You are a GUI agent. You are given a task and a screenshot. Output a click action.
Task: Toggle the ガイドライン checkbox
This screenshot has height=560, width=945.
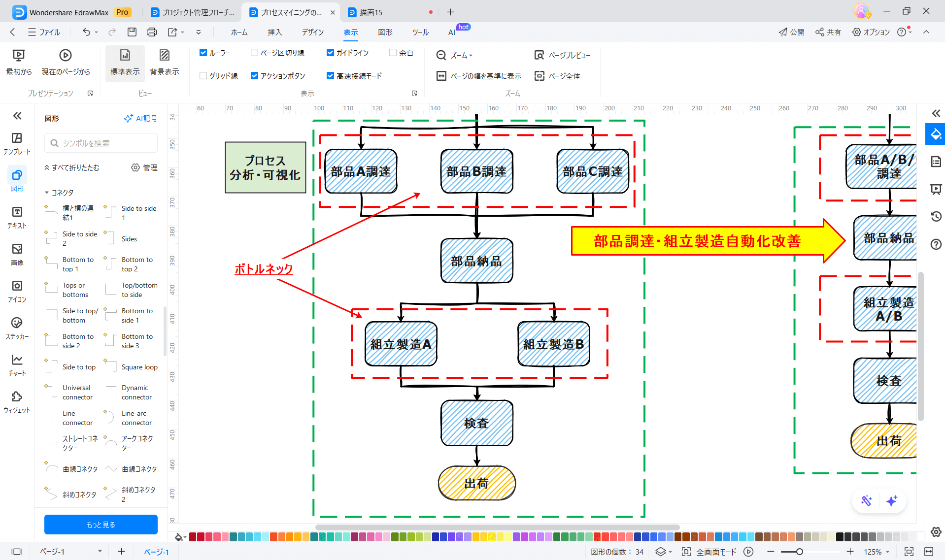point(330,53)
